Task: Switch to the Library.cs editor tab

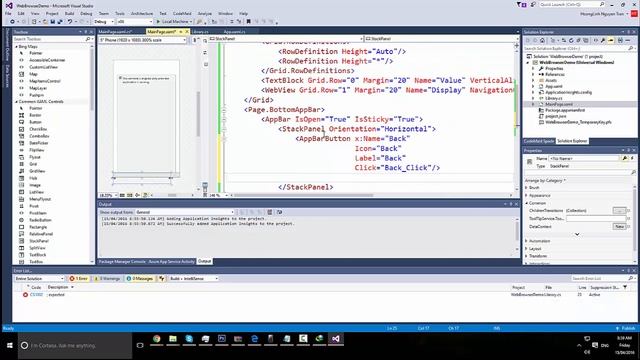Action: click(200, 31)
